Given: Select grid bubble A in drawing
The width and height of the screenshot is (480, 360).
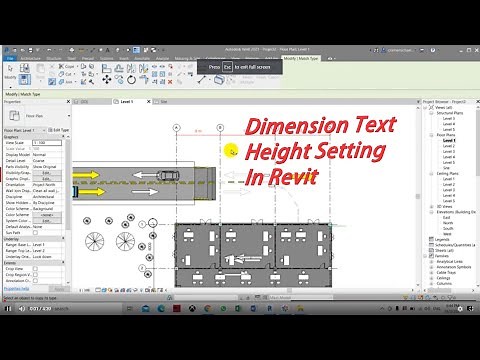Looking at the screenshot, I should 177,128.
